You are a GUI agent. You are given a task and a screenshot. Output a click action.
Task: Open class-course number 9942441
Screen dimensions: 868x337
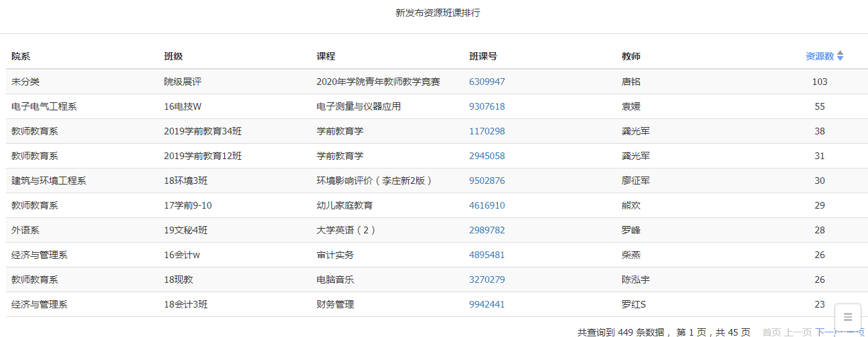pyautogui.click(x=487, y=304)
